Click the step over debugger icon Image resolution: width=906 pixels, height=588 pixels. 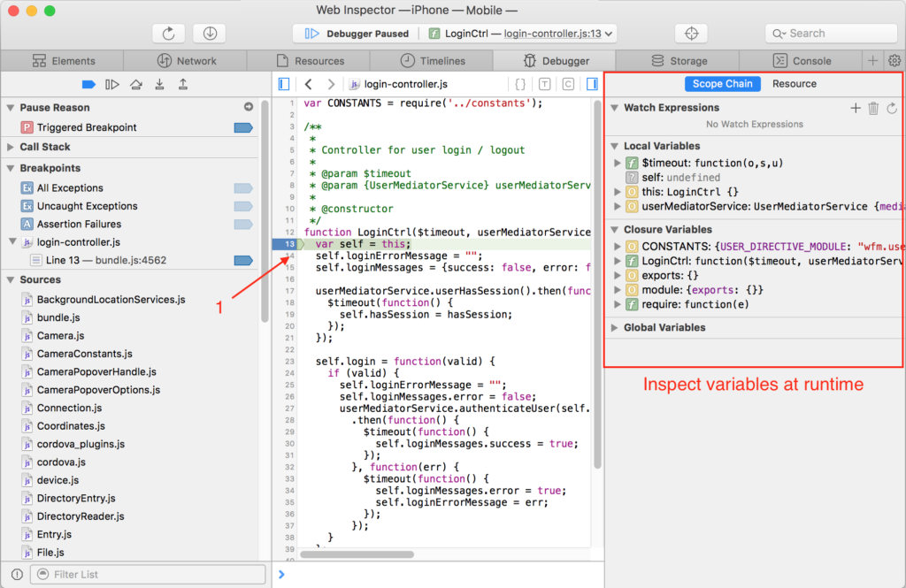[x=135, y=84]
